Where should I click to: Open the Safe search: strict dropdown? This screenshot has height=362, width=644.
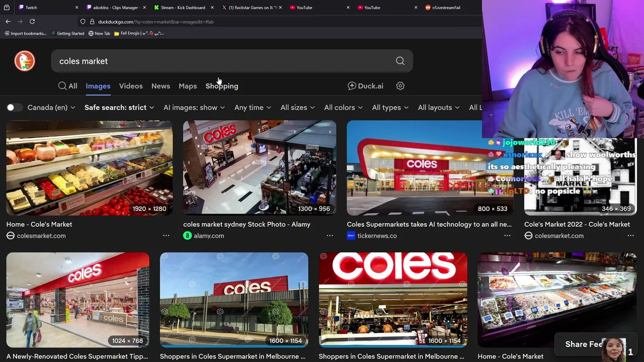(x=119, y=108)
